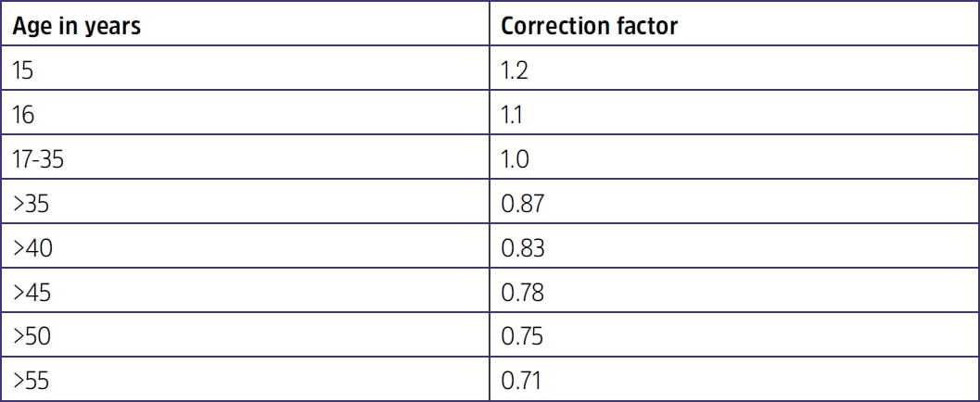This screenshot has width=980, height=402.
Task: Select the '>45' age cell
Action: pyautogui.click(x=32, y=293)
